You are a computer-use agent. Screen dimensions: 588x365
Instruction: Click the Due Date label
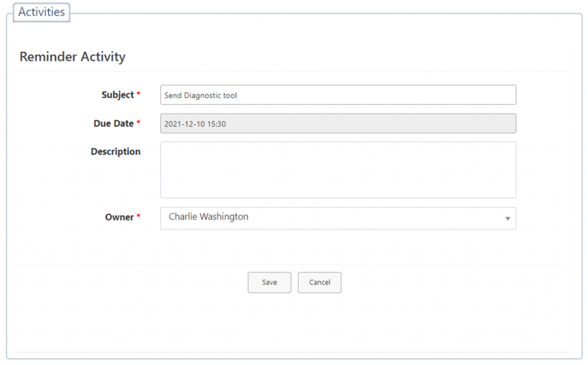point(114,123)
